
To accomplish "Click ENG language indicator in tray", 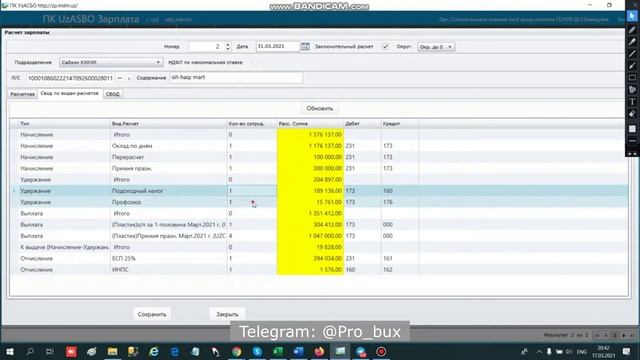I will [x=582, y=351].
